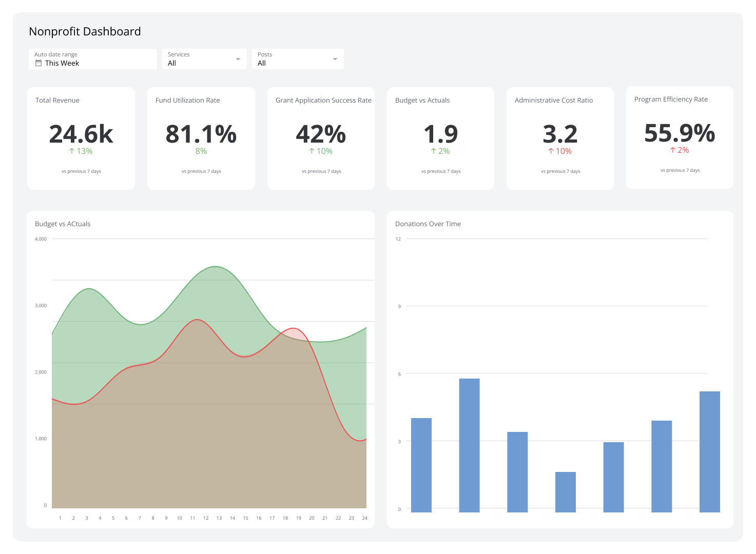756x554 pixels.
Task: Click the shortest donation bar in the chart
Action: click(565, 490)
